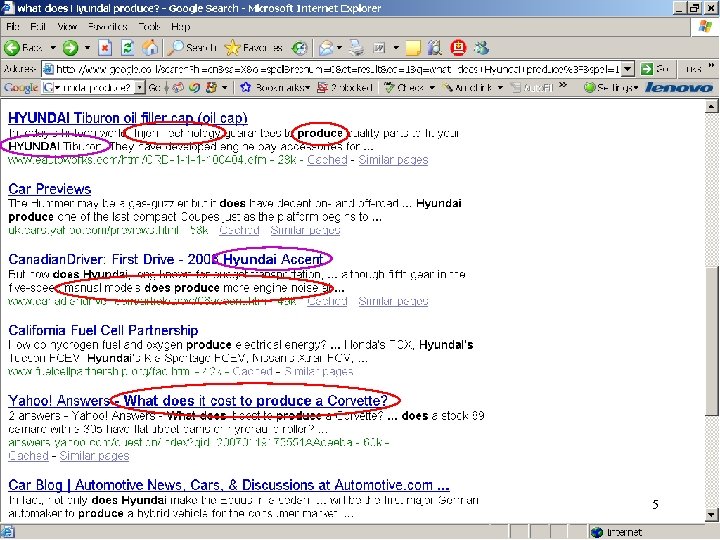Open the Yahoo! Answers Corvette result link

(198, 401)
